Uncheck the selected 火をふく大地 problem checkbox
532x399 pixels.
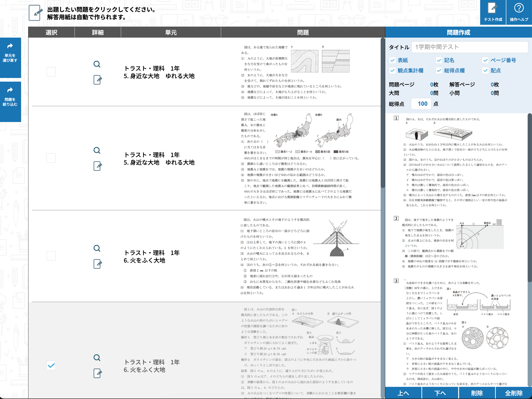[x=51, y=365]
